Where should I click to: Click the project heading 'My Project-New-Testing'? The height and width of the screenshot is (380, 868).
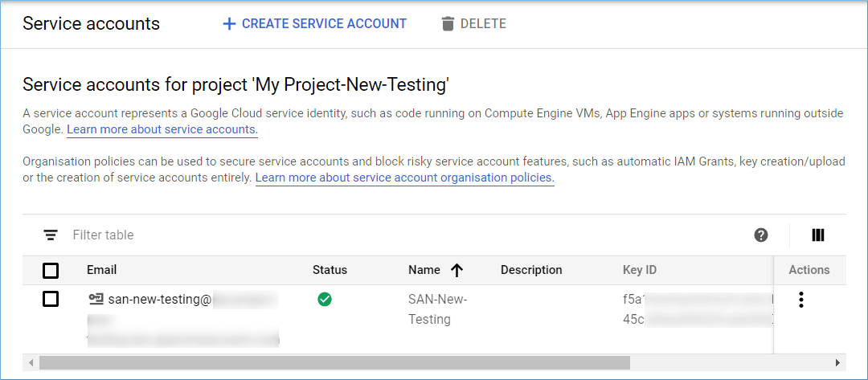[235, 85]
